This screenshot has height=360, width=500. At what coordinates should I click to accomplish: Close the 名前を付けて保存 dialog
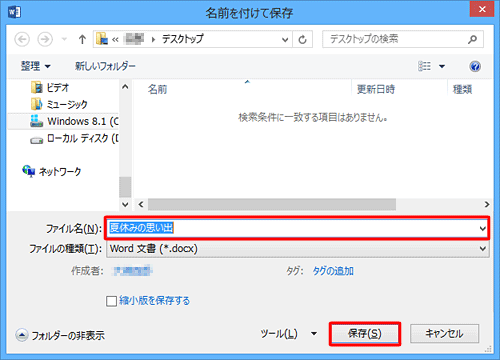(482, 9)
